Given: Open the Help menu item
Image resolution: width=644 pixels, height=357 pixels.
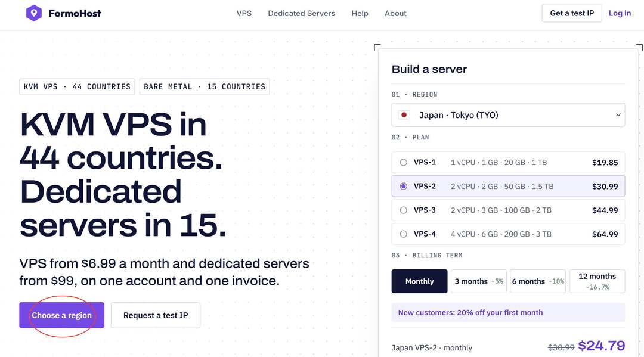Looking at the screenshot, I should coord(360,13).
